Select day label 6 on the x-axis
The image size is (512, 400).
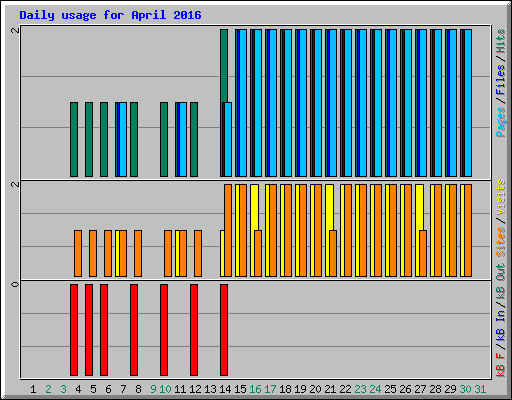tap(108, 389)
